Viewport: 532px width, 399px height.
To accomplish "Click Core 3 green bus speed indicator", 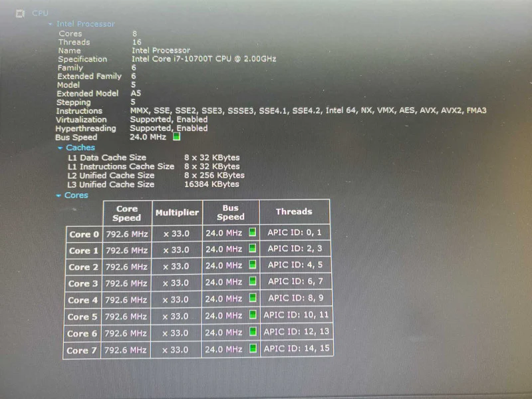I will (x=253, y=281).
